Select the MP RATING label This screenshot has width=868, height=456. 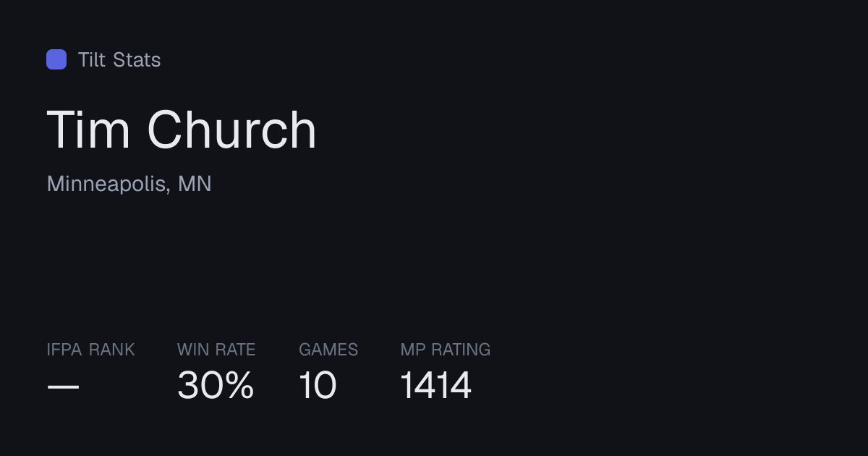(446, 350)
